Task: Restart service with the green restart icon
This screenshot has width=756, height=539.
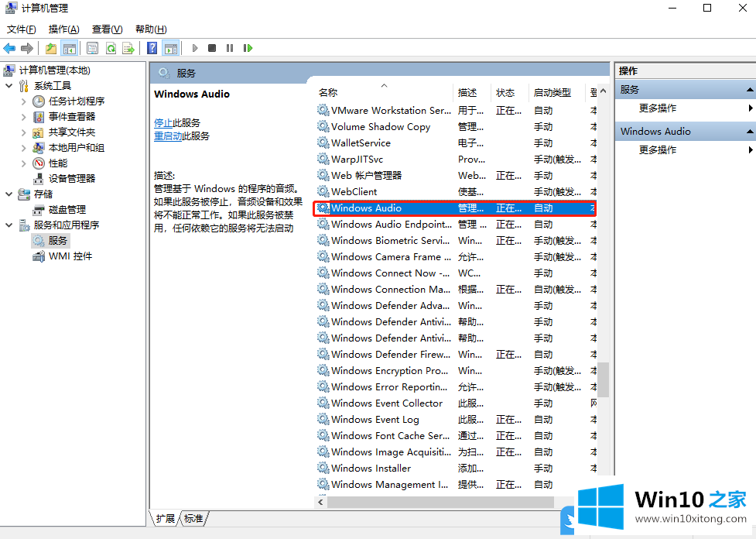Action: [248, 48]
